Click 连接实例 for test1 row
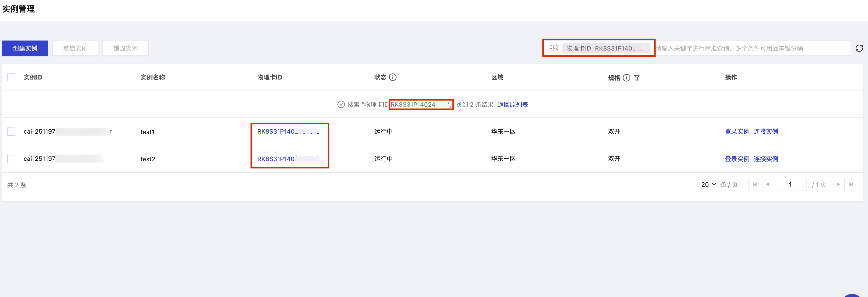868x297 pixels. pos(766,132)
